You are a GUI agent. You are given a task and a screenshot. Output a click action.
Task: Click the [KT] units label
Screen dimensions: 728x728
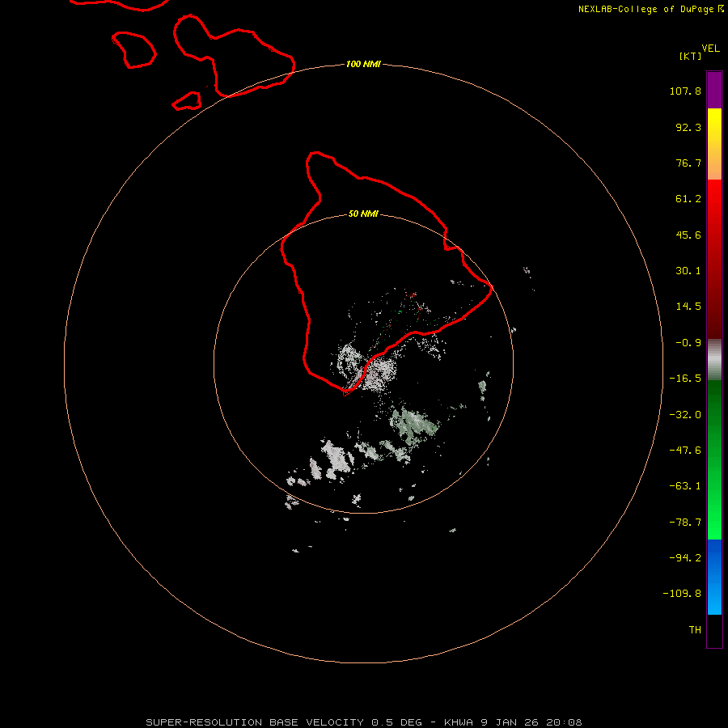click(x=691, y=56)
